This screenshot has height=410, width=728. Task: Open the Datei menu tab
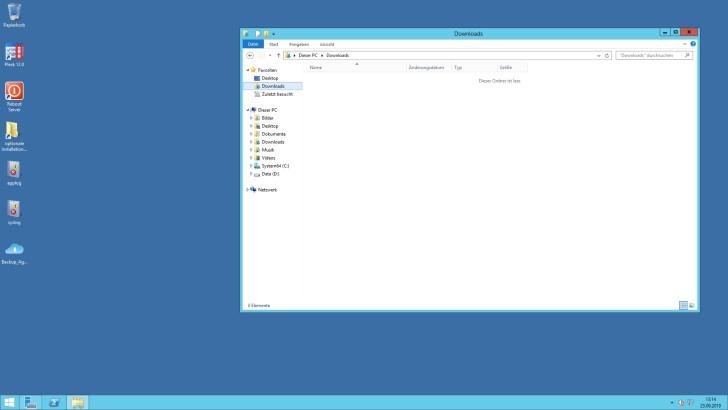253,44
